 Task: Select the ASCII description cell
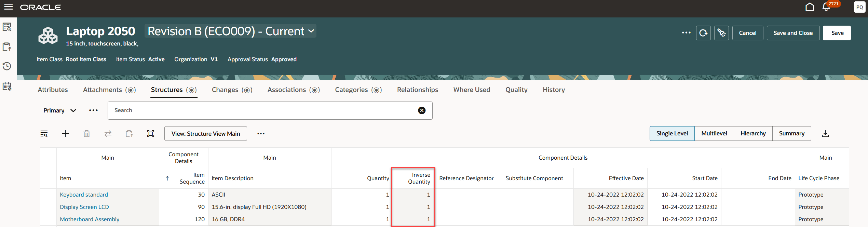click(270, 195)
